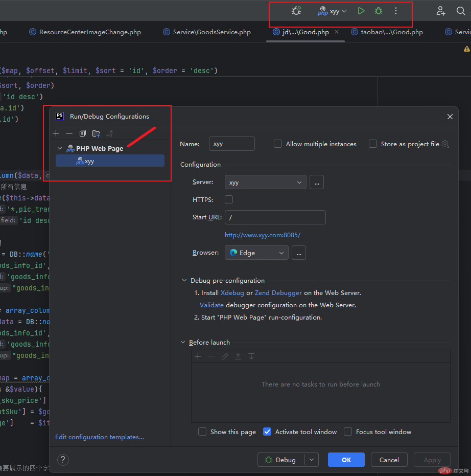
Task: Open the xyy run configuration dropdown in toolbar
Action: pyautogui.click(x=332, y=11)
